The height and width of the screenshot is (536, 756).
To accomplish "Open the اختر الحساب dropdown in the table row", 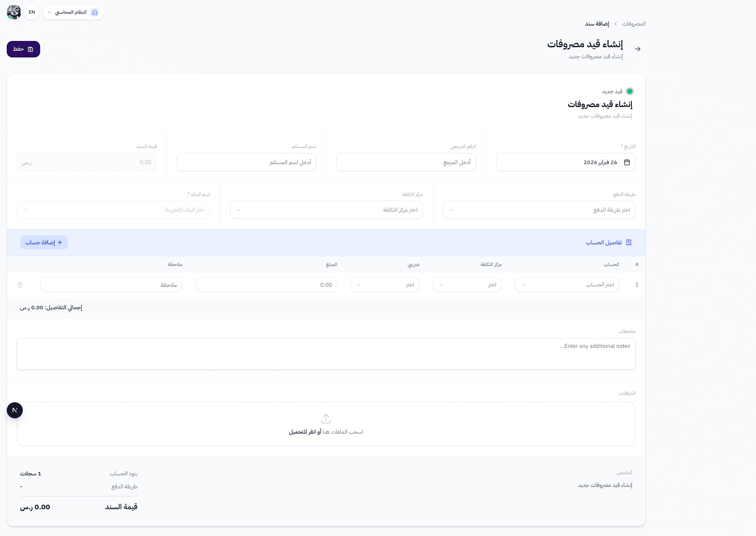I will tap(567, 285).
